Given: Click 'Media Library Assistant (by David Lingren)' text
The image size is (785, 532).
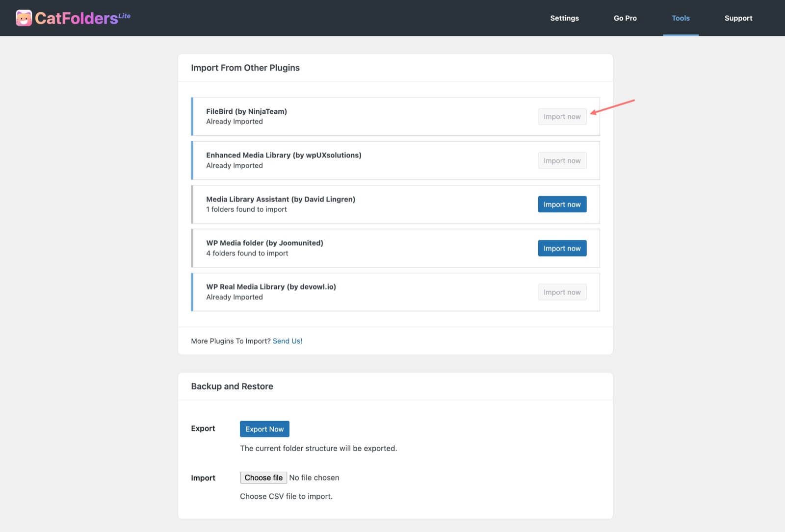Looking at the screenshot, I should [x=281, y=199].
